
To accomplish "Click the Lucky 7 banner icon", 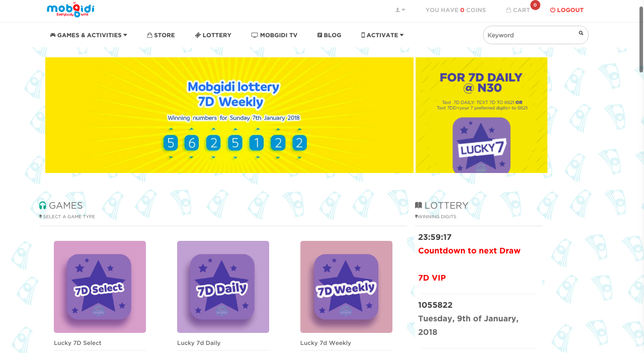I will [x=481, y=146].
